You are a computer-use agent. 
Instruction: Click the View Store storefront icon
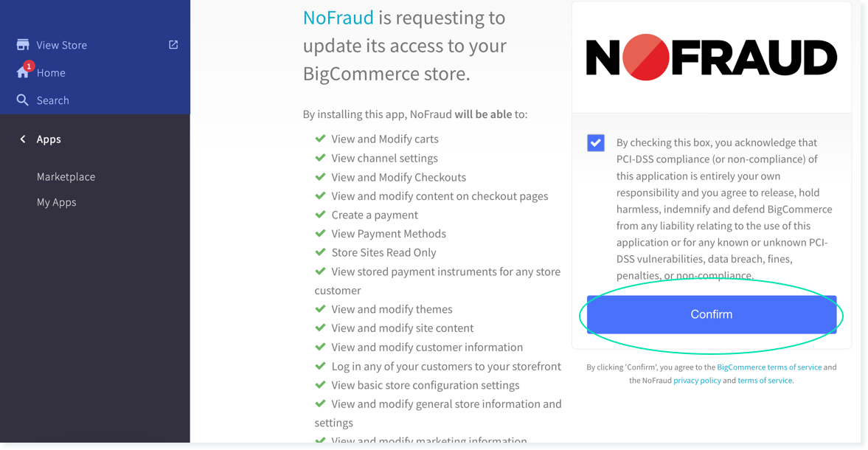(x=22, y=44)
